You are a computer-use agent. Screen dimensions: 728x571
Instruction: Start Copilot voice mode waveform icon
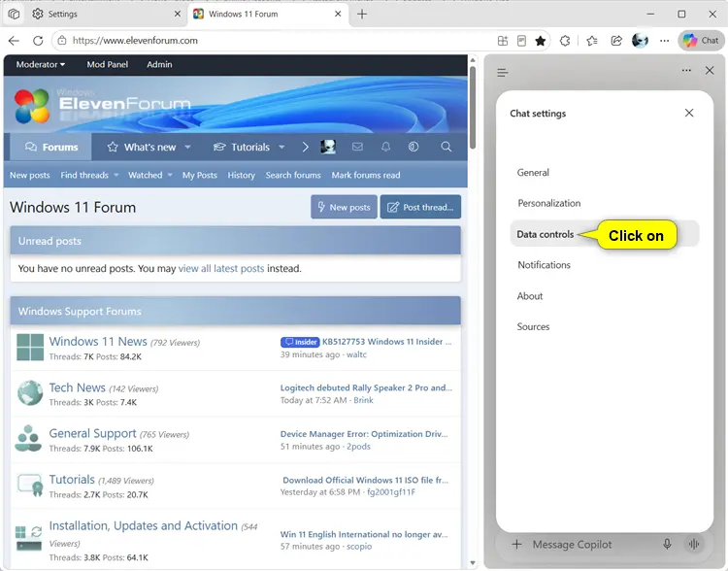[x=694, y=544]
